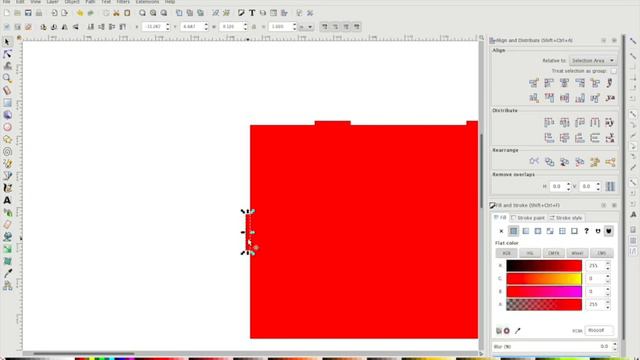
Task: Select Unset paint question mark option
Action: tap(586, 231)
